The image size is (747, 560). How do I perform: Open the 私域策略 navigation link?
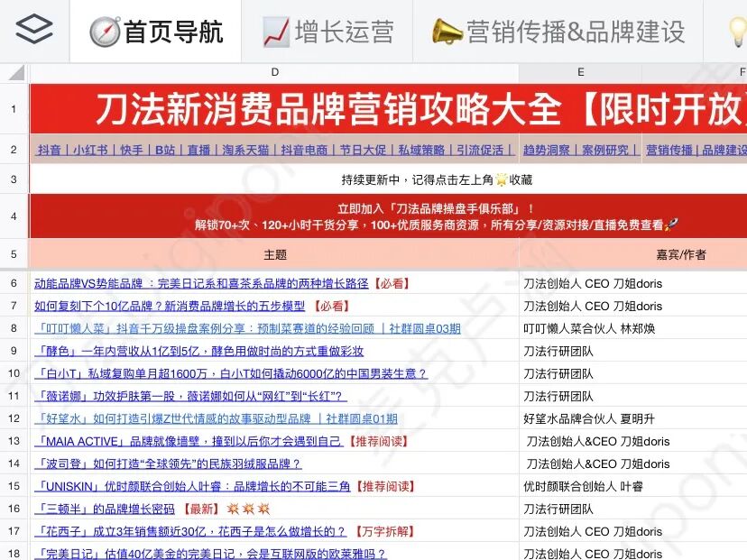click(421, 150)
